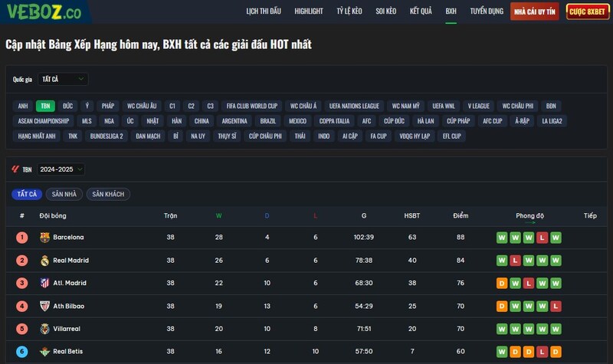613x364 pixels.
Task: Click rank badge 1 for Barcelona
Action: (22, 238)
